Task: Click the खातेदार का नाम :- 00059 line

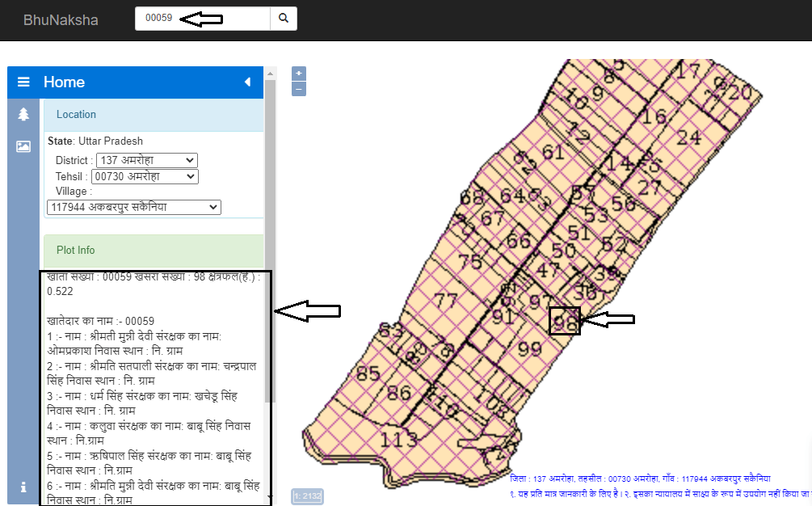Action: tap(100, 321)
